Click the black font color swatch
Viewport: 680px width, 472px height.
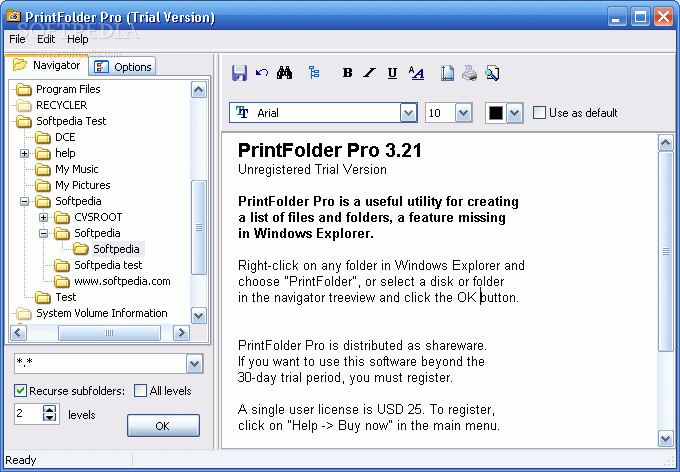[496, 113]
